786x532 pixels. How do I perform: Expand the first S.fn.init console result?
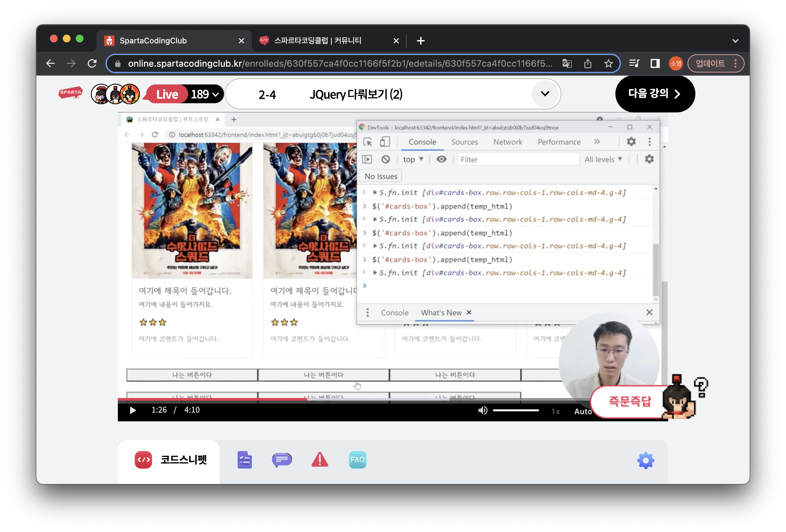point(375,192)
